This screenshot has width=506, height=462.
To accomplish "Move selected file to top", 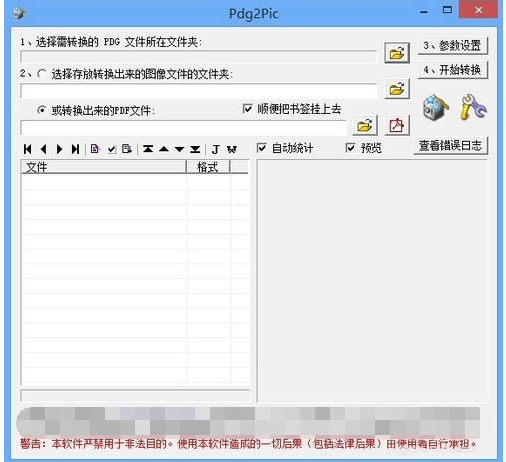I will coord(148,149).
